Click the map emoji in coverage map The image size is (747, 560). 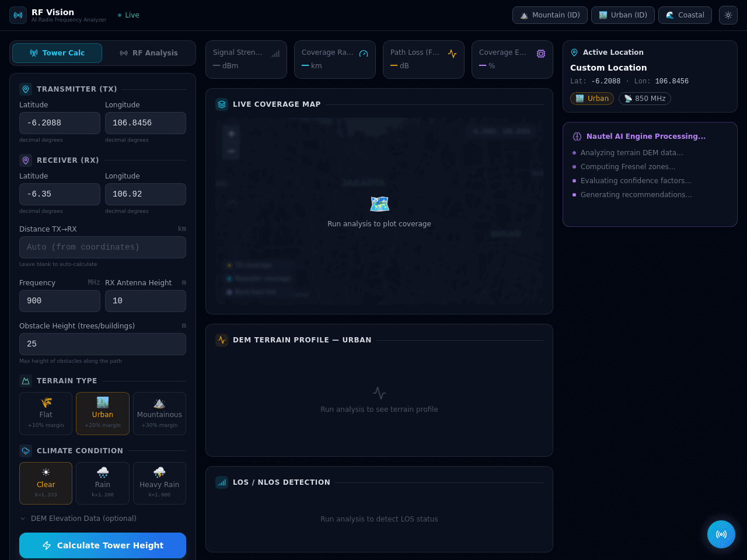pyautogui.click(x=379, y=204)
